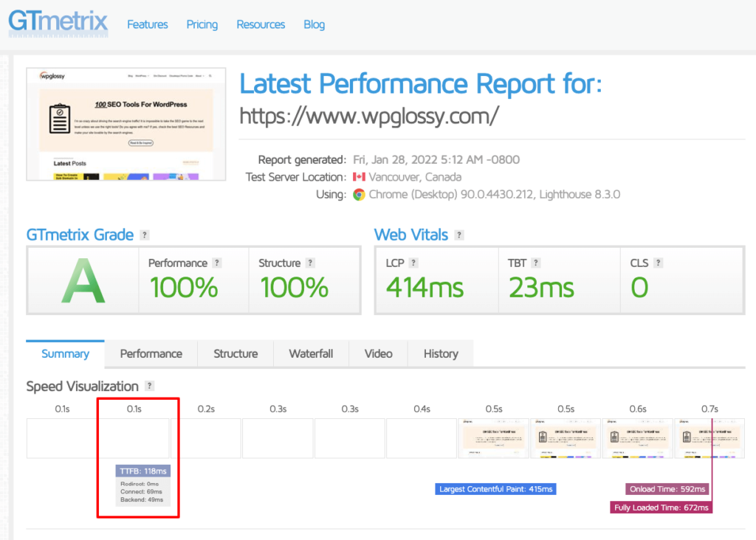Screen dimensions: 756x540
Task: Click the https://www.wpglossy.com/ URL text
Action: pyautogui.click(x=369, y=116)
